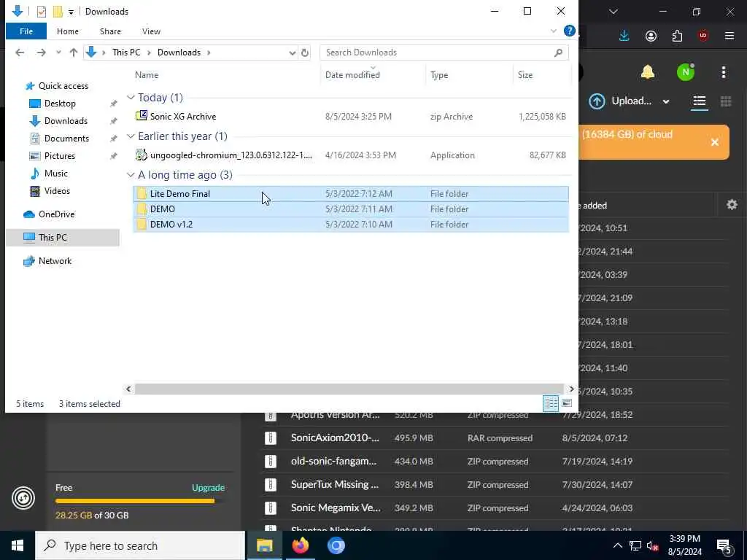Image resolution: width=747 pixels, height=560 pixels.
Task: Switch to Large icons view in status bar
Action: (566, 403)
